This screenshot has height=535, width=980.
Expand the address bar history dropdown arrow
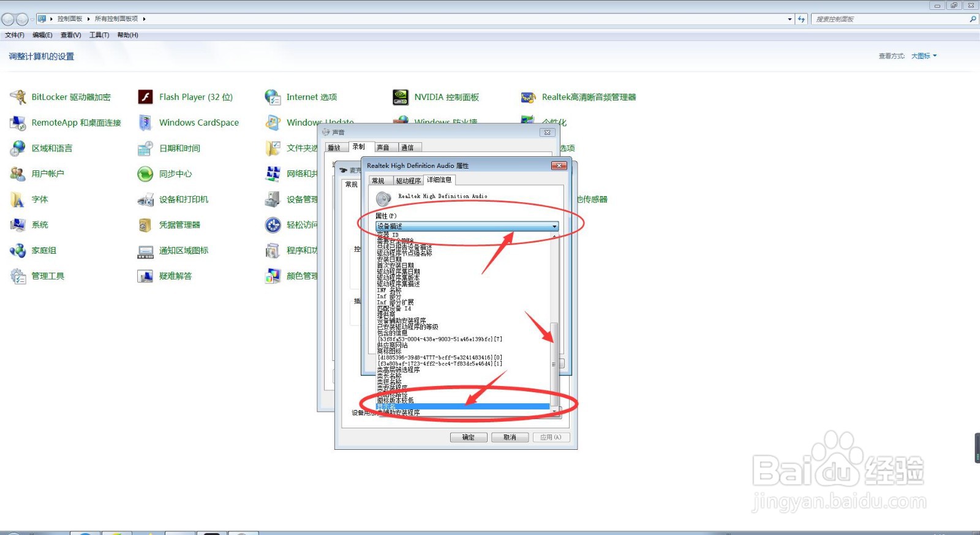[790, 19]
